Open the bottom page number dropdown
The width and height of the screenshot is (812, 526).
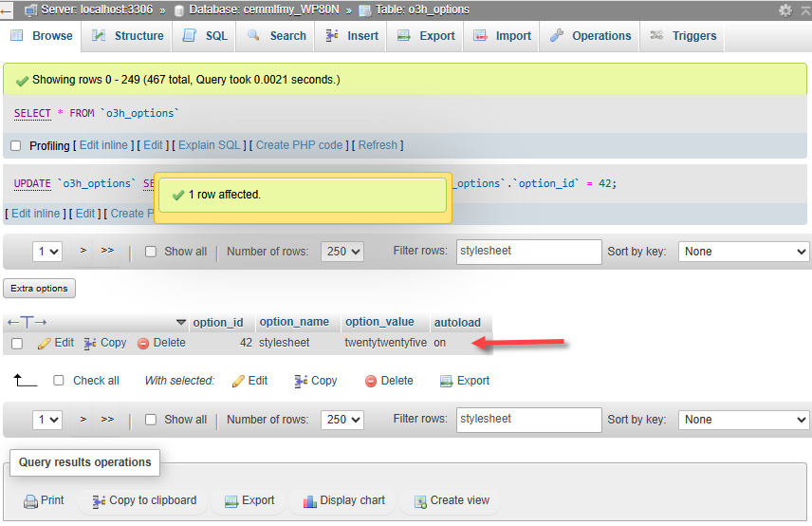point(47,420)
